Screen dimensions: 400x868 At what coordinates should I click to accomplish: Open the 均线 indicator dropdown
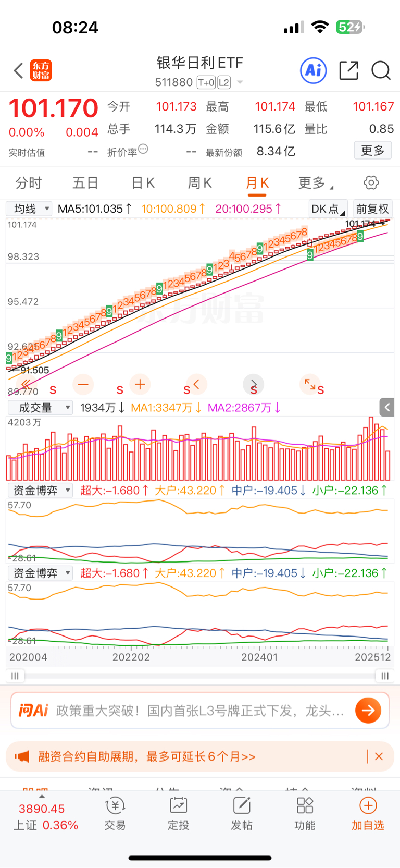29,209
